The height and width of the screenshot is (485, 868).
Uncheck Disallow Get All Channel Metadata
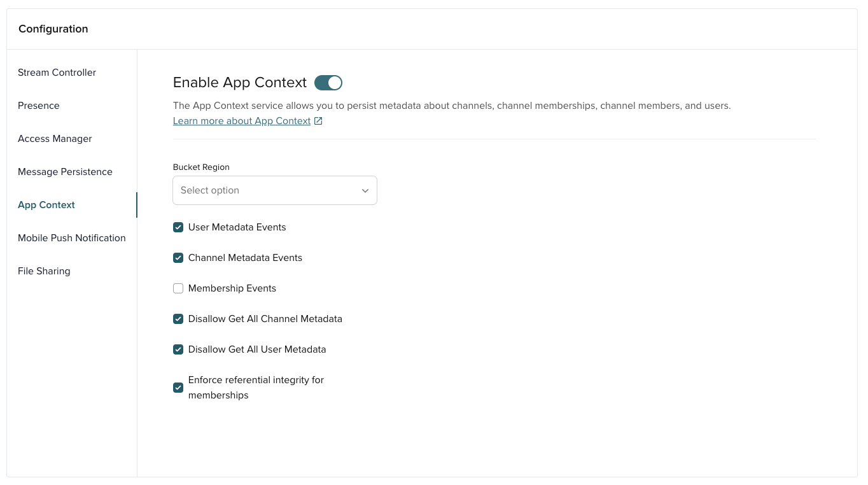[178, 319]
